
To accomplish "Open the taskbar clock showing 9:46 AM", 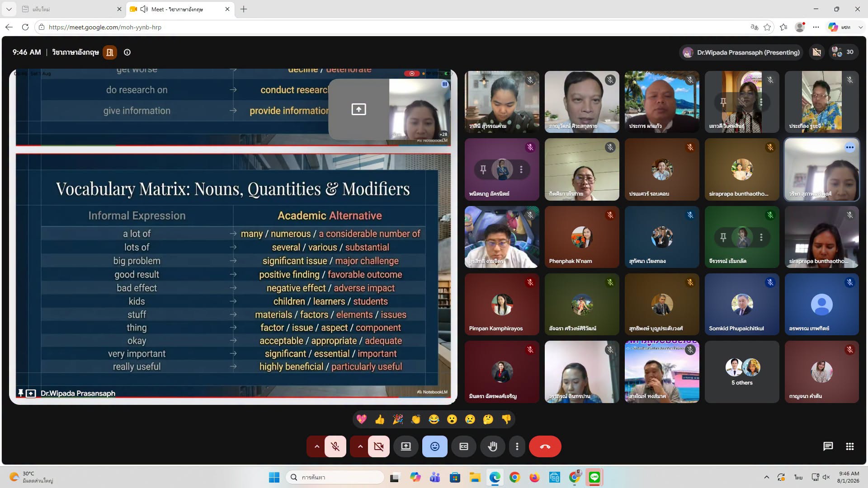I will [x=849, y=477].
